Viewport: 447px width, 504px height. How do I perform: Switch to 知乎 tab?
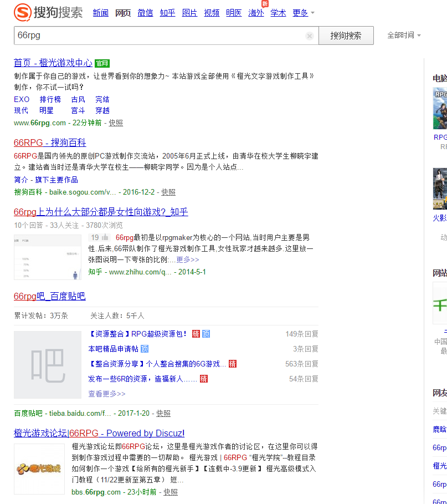point(167,13)
